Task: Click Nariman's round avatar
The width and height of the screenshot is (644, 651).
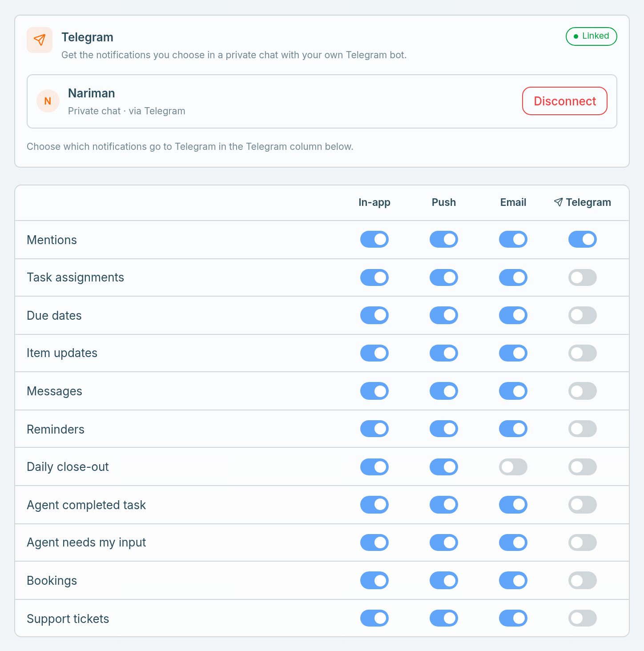Action: [48, 101]
